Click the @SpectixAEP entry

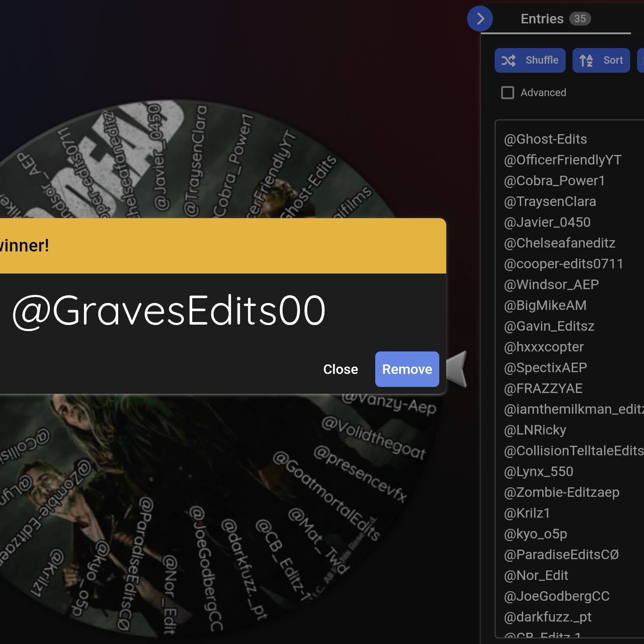coord(545,367)
